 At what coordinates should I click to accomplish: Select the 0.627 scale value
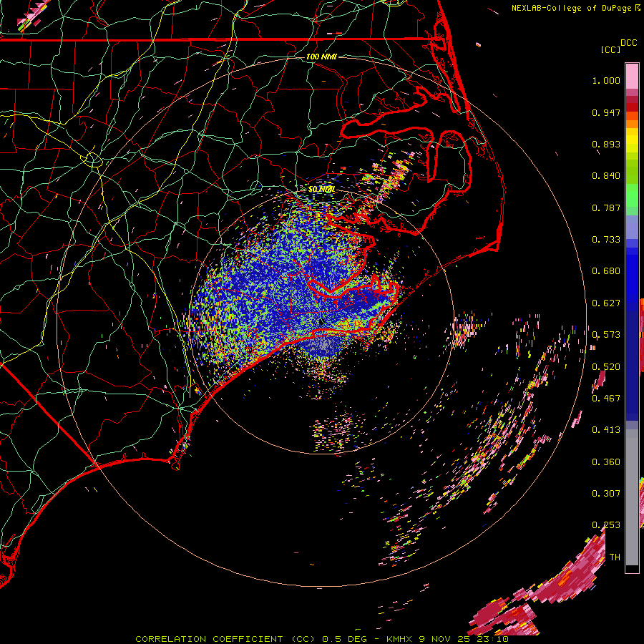pyautogui.click(x=606, y=303)
